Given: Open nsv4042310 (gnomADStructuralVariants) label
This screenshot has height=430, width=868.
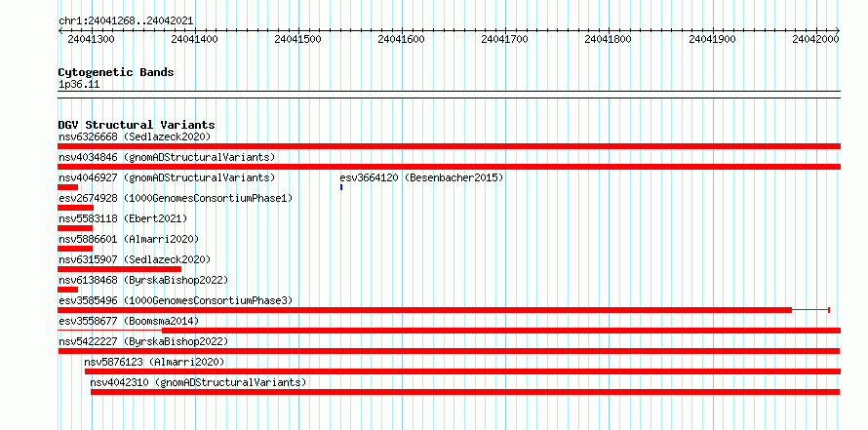Looking at the screenshot, I should pos(198,382).
